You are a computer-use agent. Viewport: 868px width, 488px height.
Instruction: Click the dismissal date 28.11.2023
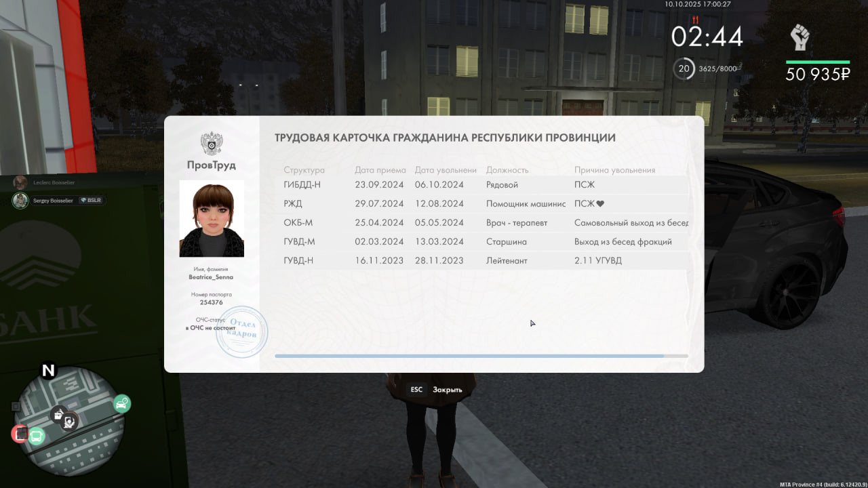tap(439, 260)
